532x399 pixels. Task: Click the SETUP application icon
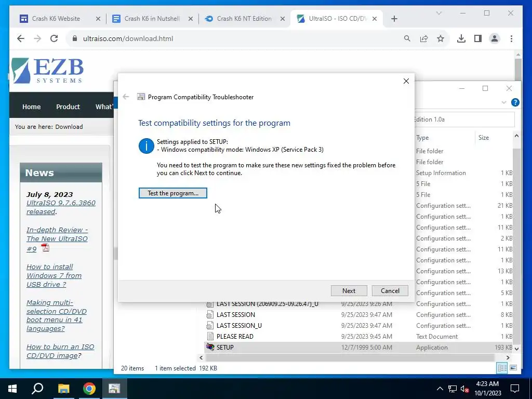(210, 347)
